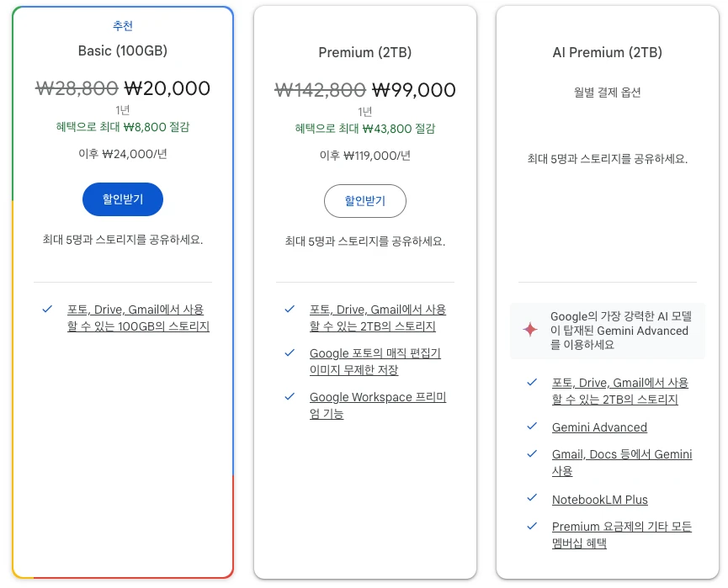Select the Premium (2TB) plan title
Image resolution: width=728 pixels, height=588 pixels.
pyautogui.click(x=365, y=52)
